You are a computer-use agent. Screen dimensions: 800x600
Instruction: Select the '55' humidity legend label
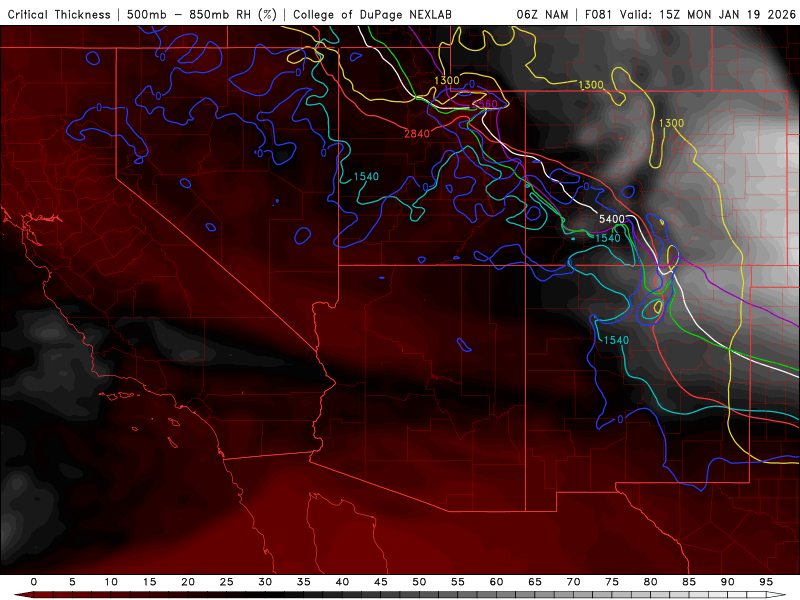(x=458, y=582)
